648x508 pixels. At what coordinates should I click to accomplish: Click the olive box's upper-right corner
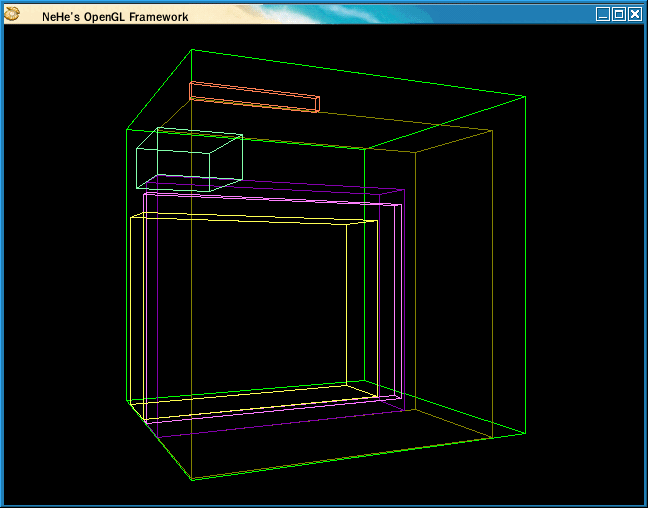492,130
